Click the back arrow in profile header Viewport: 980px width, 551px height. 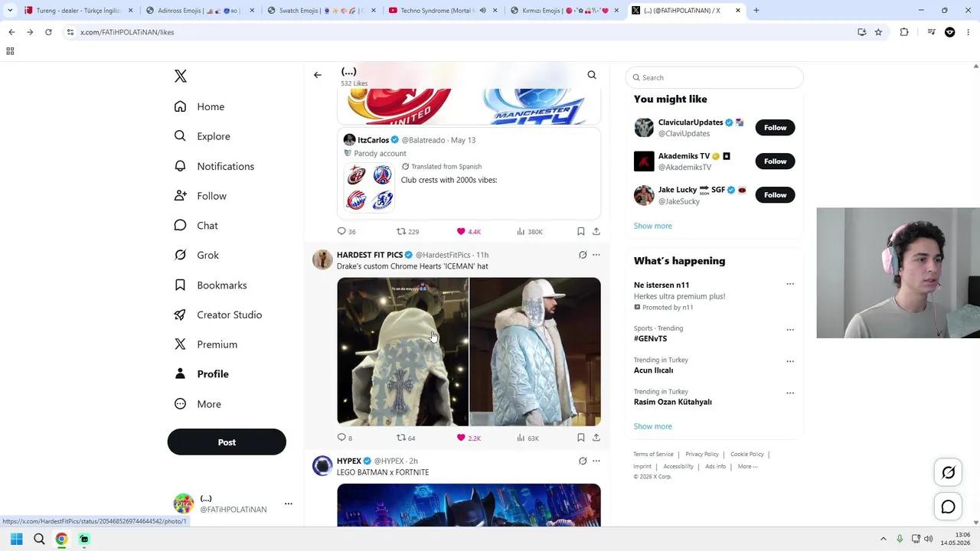click(318, 75)
